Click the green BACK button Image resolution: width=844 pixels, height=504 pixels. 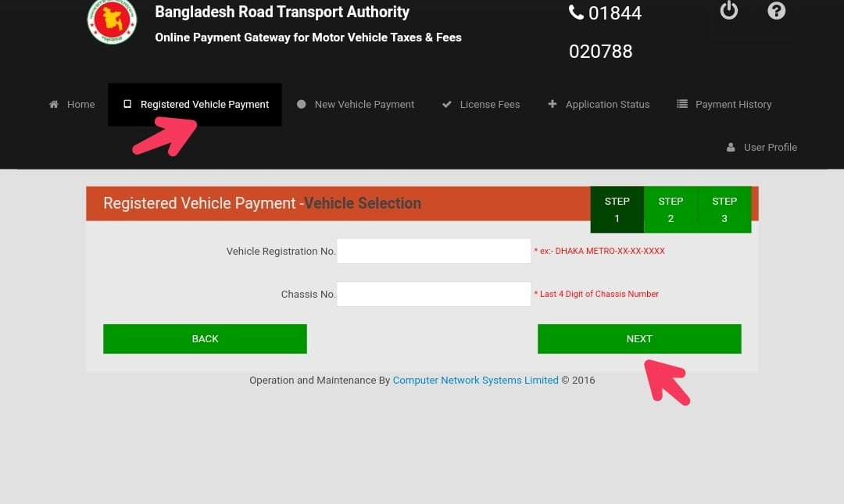pyautogui.click(x=205, y=338)
